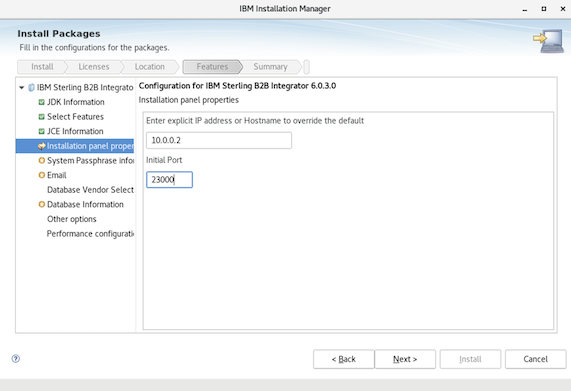
Task: Go to the Licenses wizard step
Action: [94, 67]
